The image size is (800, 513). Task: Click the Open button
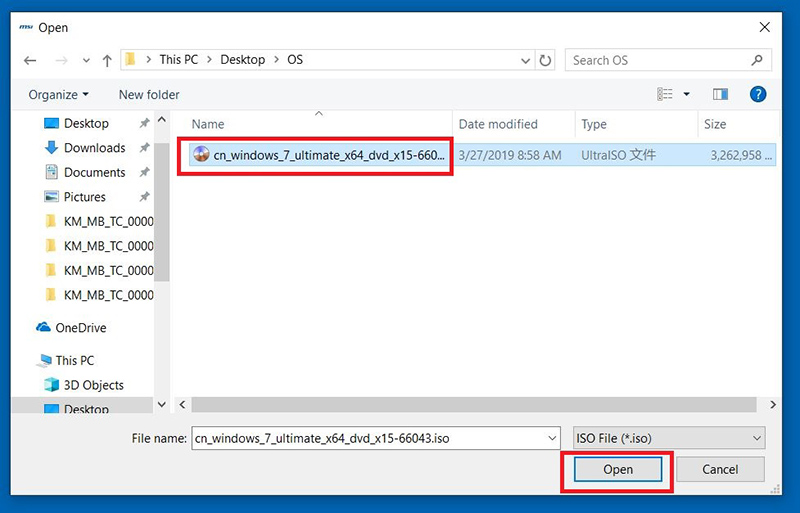(618, 469)
